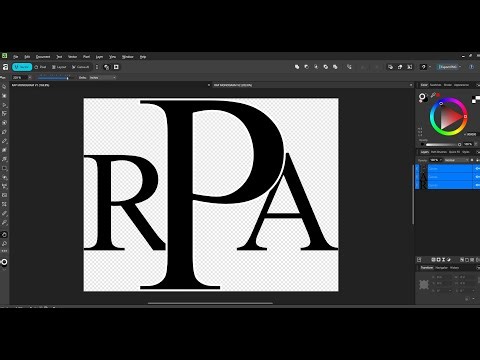Viewport: 480px width, 360px height.
Task: Select the Artboard tool
Action: [x=4, y=96]
